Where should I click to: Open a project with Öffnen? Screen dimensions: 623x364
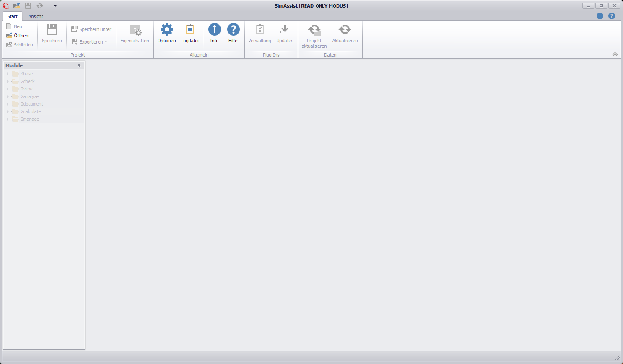pyautogui.click(x=17, y=36)
